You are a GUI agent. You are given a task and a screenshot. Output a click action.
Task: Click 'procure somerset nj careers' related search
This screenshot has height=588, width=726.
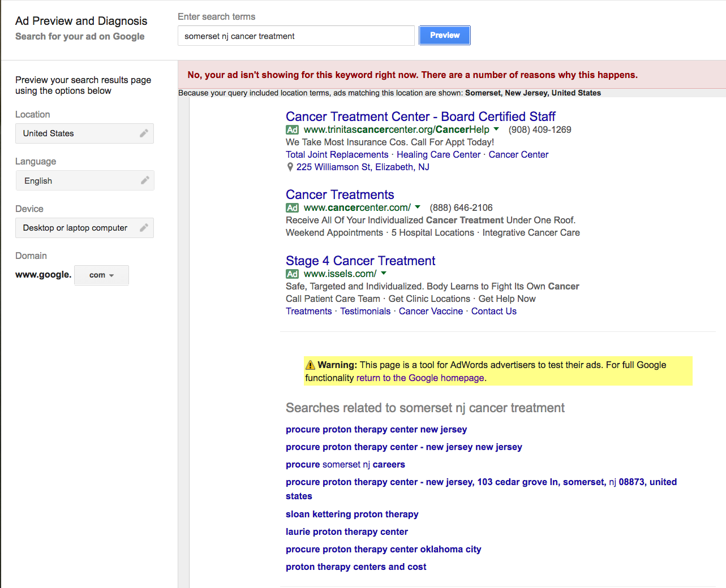coord(345,464)
